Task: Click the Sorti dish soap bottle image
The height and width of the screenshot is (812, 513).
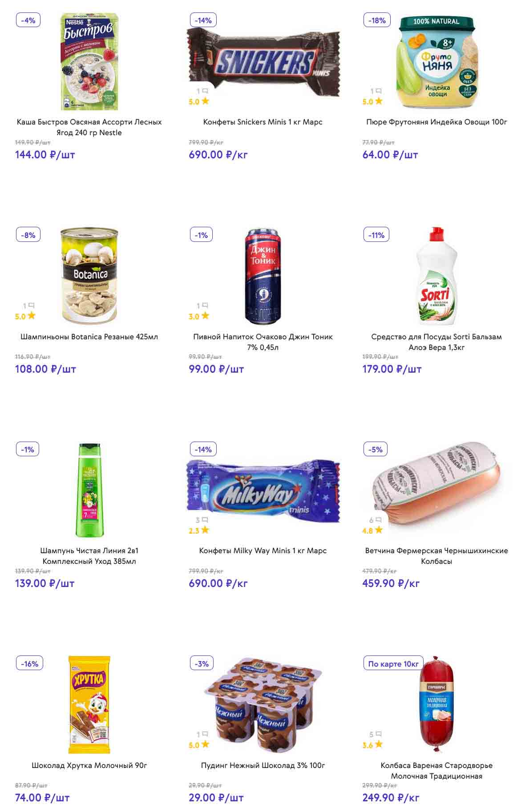Action: tap(436, 276)
